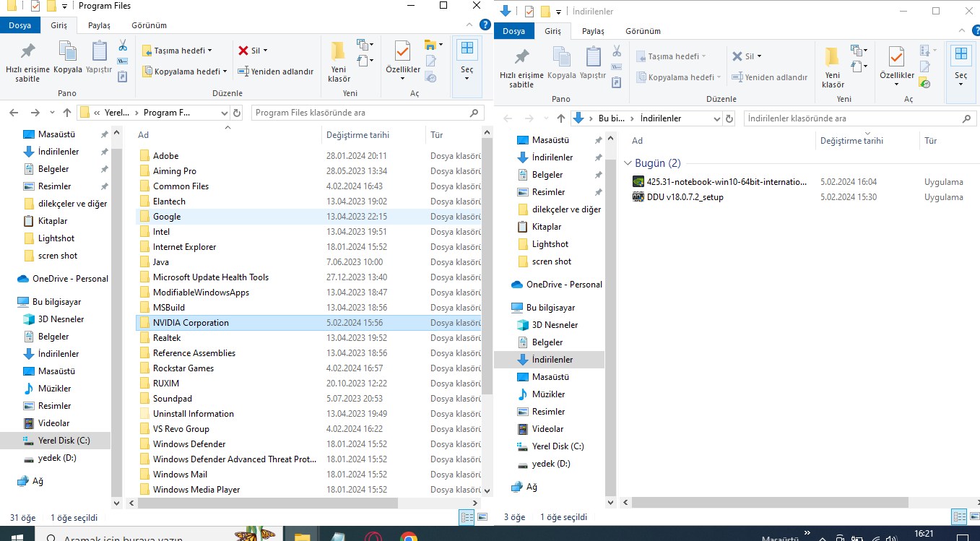Switch to details view in İndirilenler window
Image resolution: width=980 pixels, height=541 pixels.
pyautogui.click(x=960, y=516)
